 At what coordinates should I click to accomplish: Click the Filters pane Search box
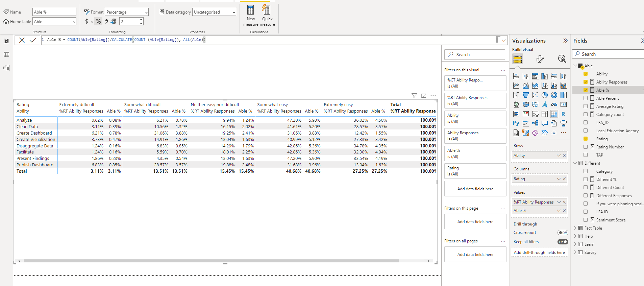pos(475,54)
